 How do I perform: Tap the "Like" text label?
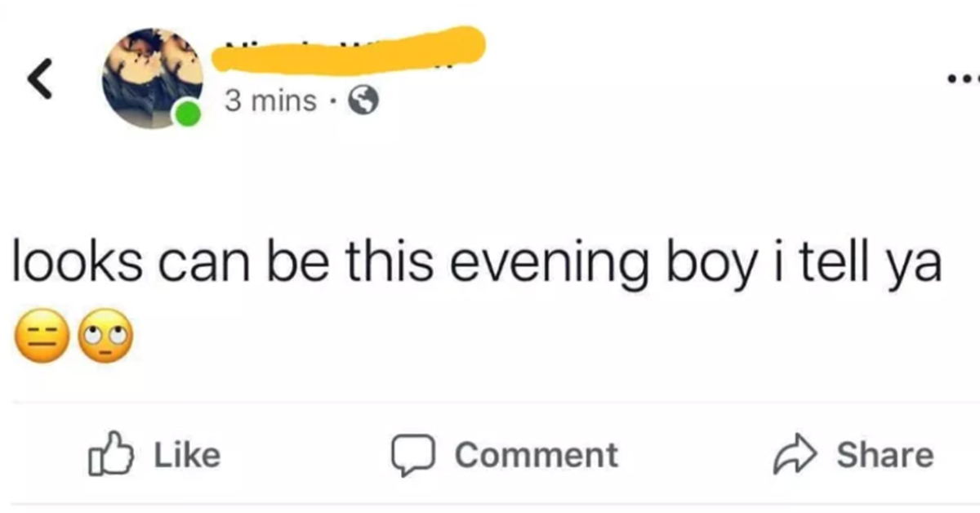[187, 455]
